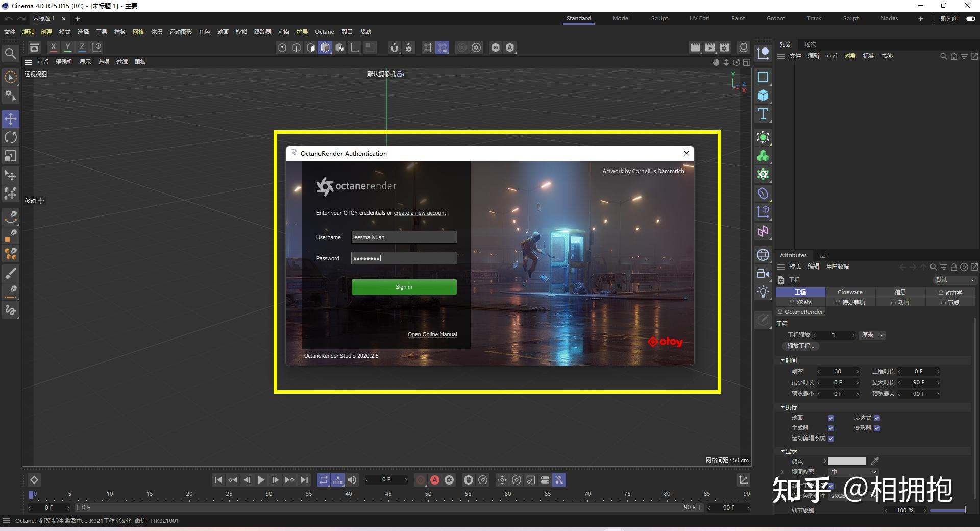Collapse the 显示 section

[783, 451]
